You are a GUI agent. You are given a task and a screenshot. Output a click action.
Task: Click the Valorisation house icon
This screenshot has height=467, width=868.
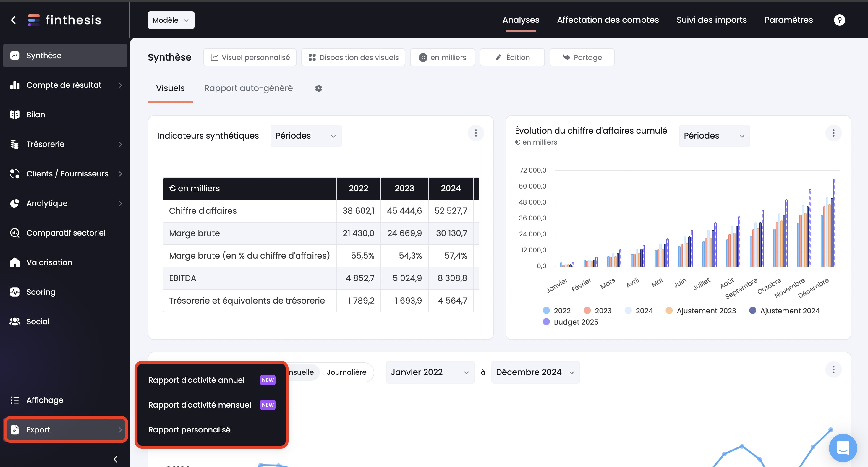[15, 262]
